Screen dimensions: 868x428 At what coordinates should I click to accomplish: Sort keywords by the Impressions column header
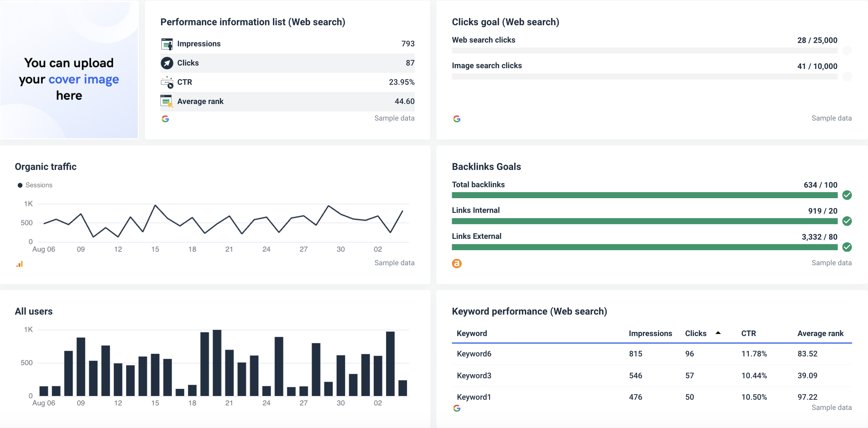650,333
